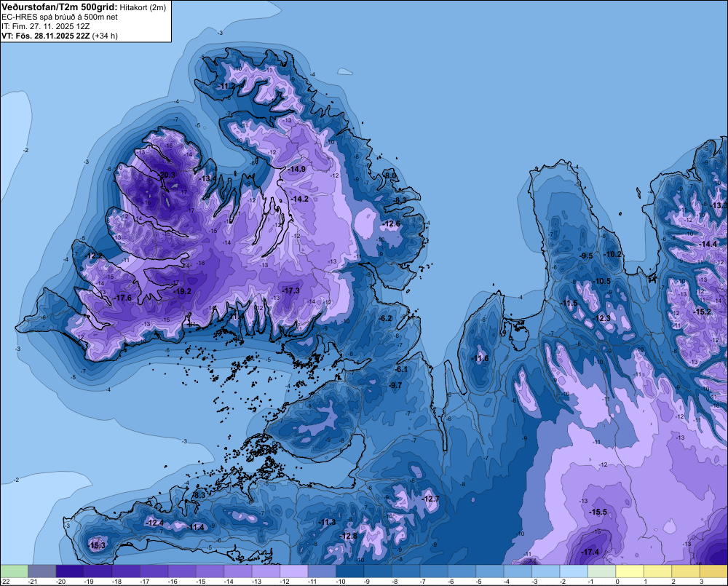The width and height of the screenshot is (728, 586).
Task: Click the 8.0 coastal temperature value
Action: (x=390, y=175)
